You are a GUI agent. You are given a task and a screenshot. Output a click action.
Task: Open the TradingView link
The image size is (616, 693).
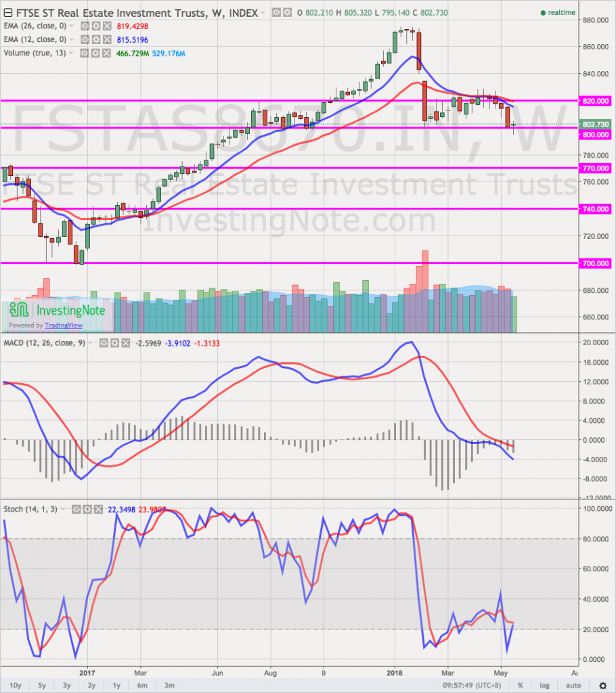click(66, 325)
